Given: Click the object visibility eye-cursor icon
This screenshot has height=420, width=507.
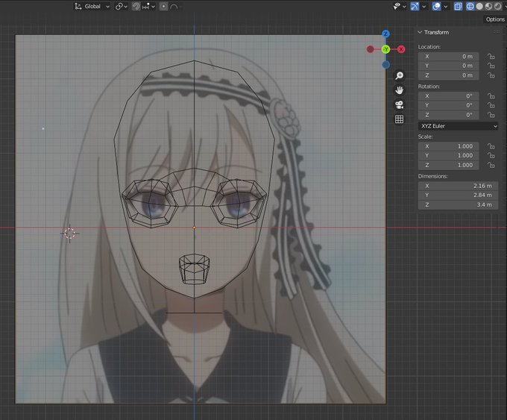Looking at the screenshot, I should point(397,6).
